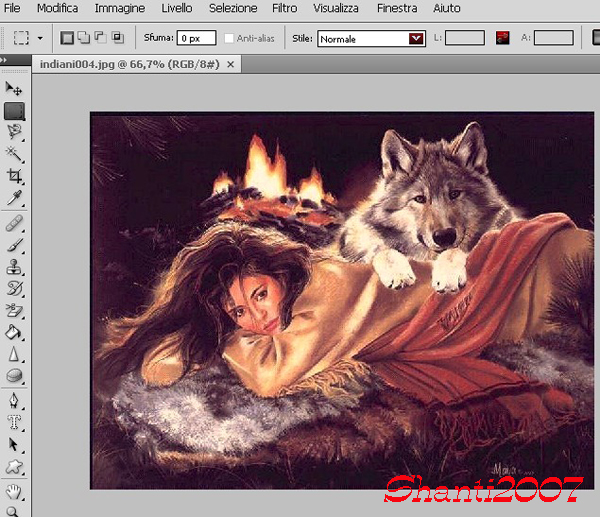Select the Sponge tool
Viewport: 600px width, 517px height.
click(14, 376)
